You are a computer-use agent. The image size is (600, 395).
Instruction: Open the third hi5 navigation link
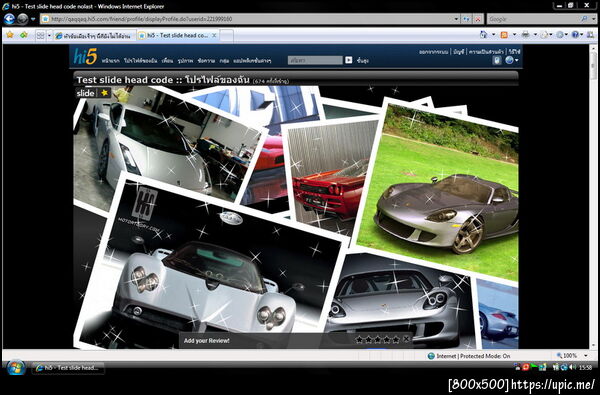click(x=167, y=60)
